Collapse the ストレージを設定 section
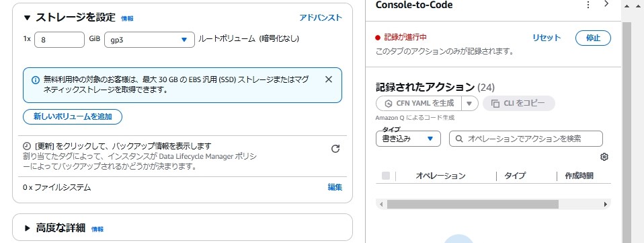The height and width of the screenshot is (243, 644). (x=28, y=18)
